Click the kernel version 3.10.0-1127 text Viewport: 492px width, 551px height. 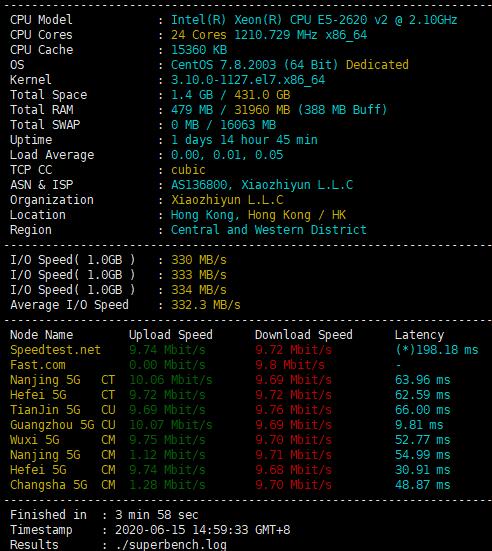[x=248, y=80]
